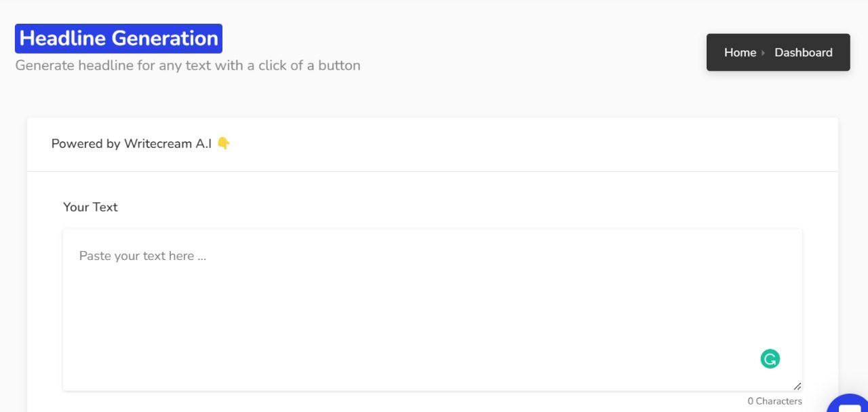Click the 'Your Text' field label
The image size is (868, 412).
pos(90,207)
